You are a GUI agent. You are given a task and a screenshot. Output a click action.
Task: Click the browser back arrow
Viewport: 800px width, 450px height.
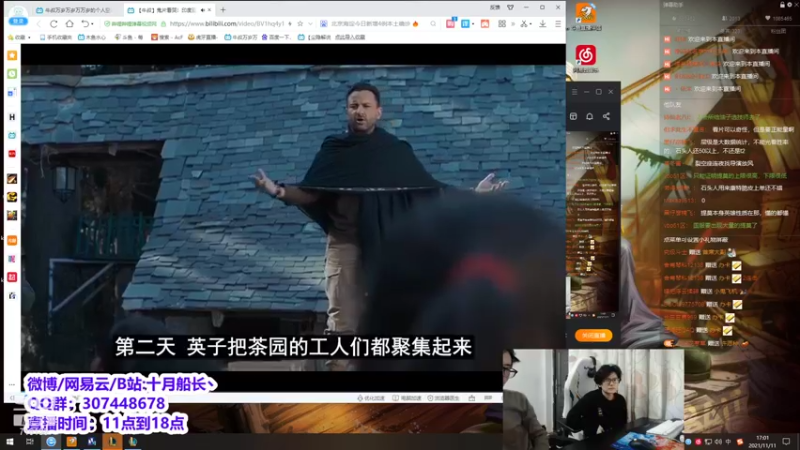pyautogui.click(x=39, y=24)
